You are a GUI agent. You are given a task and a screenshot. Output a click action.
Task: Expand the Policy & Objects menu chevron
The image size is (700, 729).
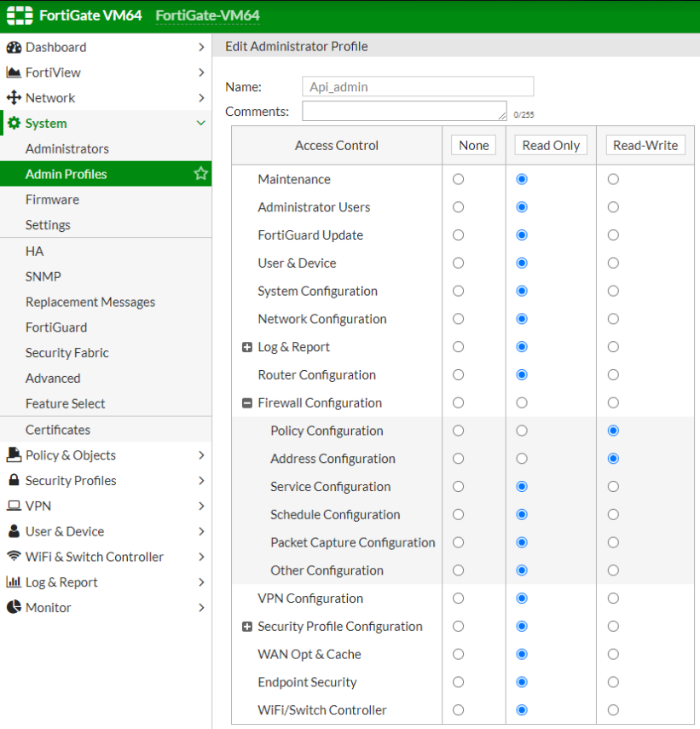pos(201,455)
